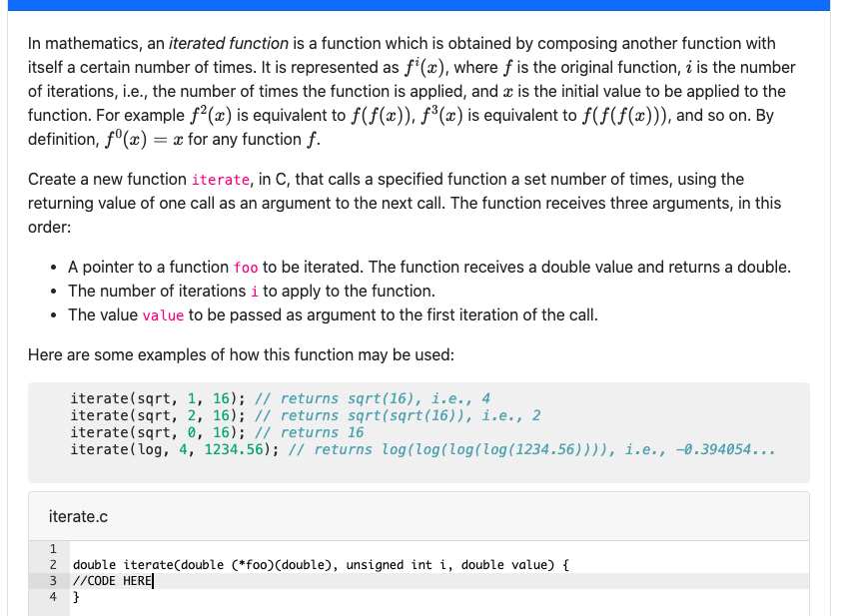
Task: Click the comment ending in '-0.394054...'
Action: click(x=531, y=449)
